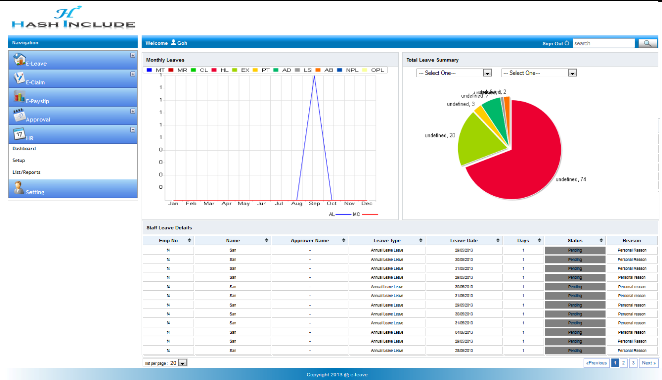This screenshot has width=662, height=380.
Task: Click the Monthly Leaves panel title
Action: click(x=165, y=60)
